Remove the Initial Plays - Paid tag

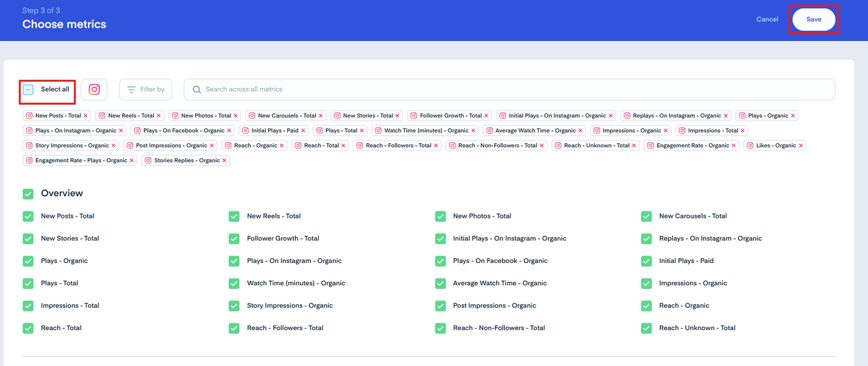[x=303, y=131]
